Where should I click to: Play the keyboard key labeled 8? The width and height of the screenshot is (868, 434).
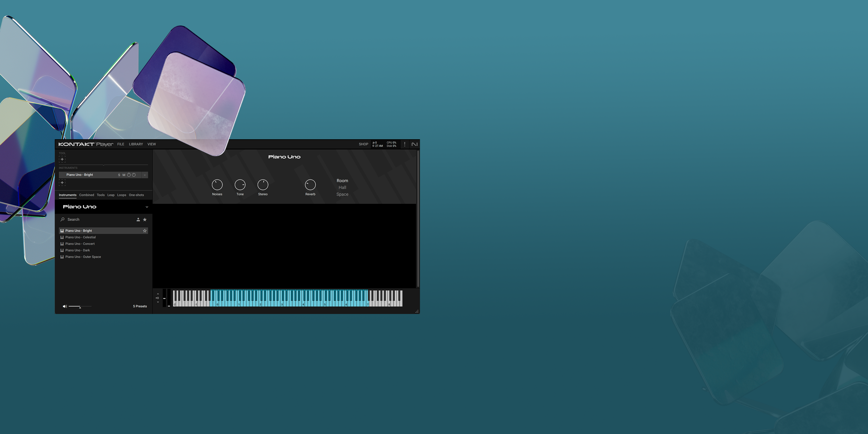coord(389,304)
